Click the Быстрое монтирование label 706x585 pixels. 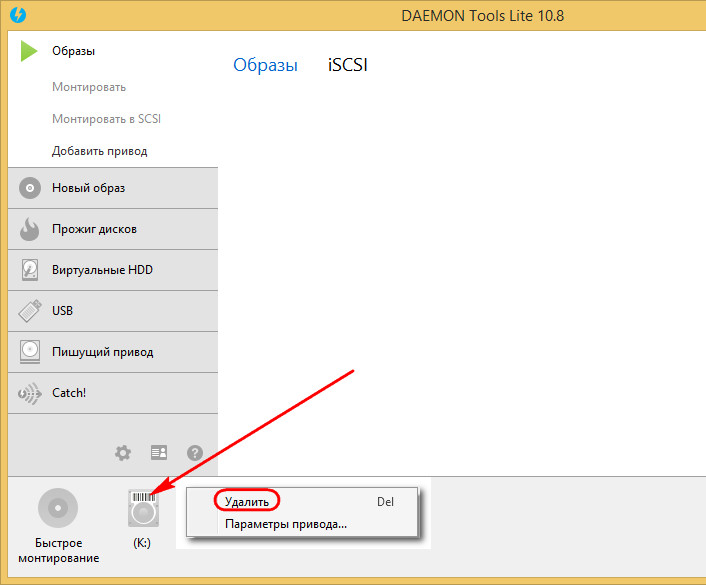click(59, 550)
